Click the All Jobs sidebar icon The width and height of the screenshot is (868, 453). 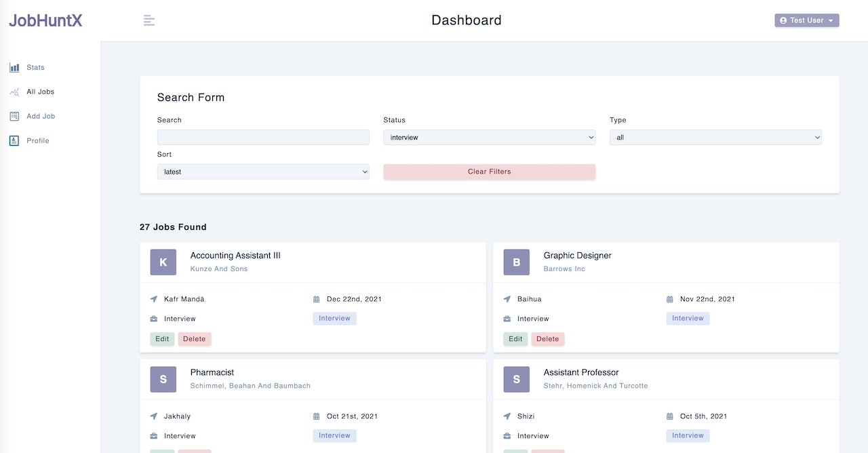pos(14,91)
